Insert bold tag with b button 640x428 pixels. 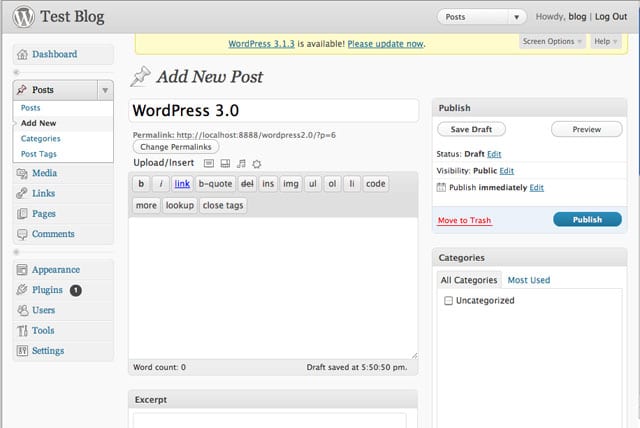point(141,183)
